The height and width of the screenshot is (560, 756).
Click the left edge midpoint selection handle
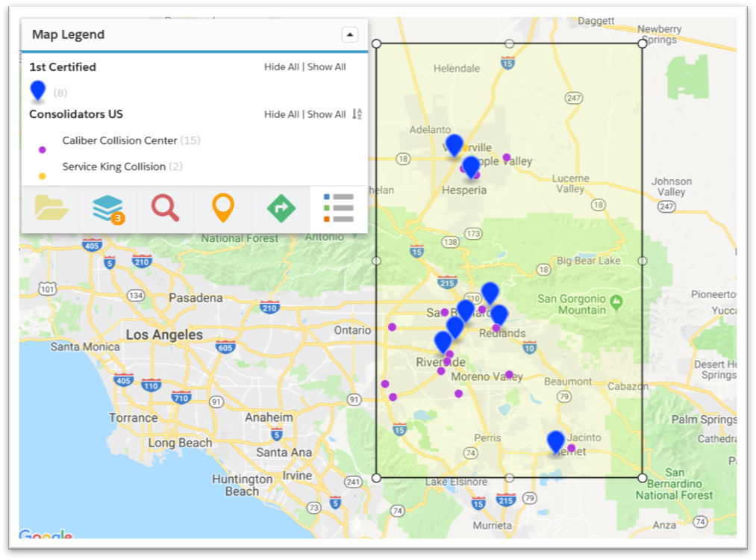(377, 261)
